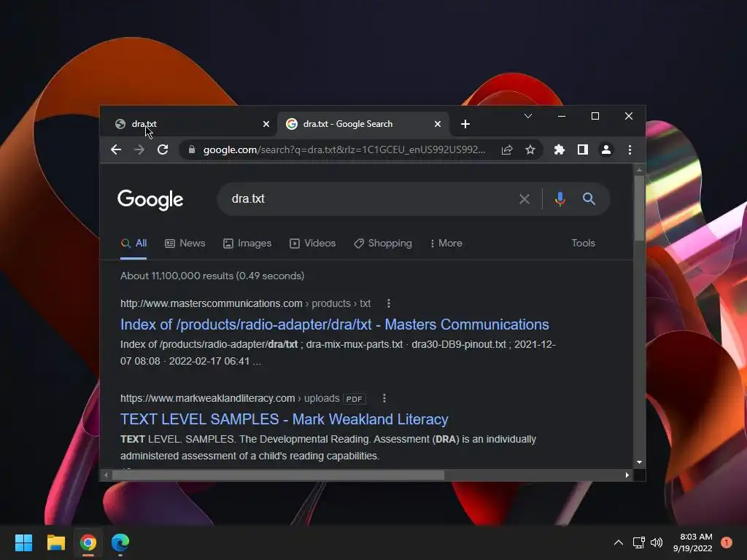Open the search Tools button

583,244
